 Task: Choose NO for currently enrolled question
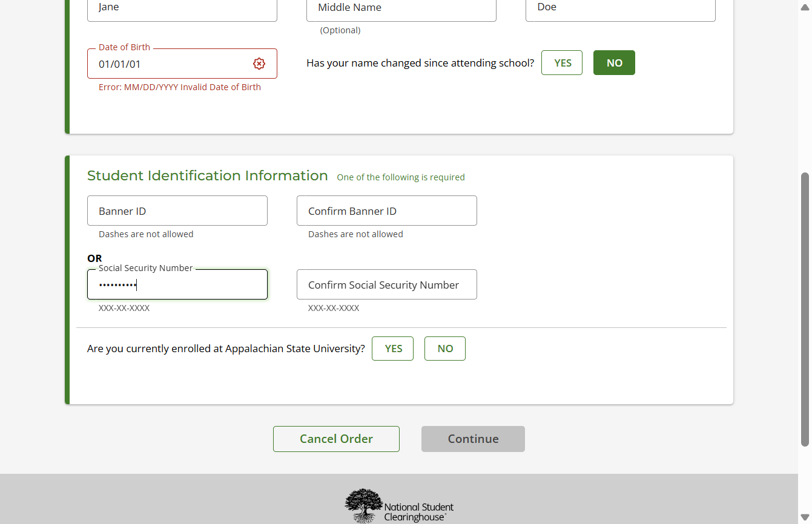pyautogui.click(x=445, y=349)
